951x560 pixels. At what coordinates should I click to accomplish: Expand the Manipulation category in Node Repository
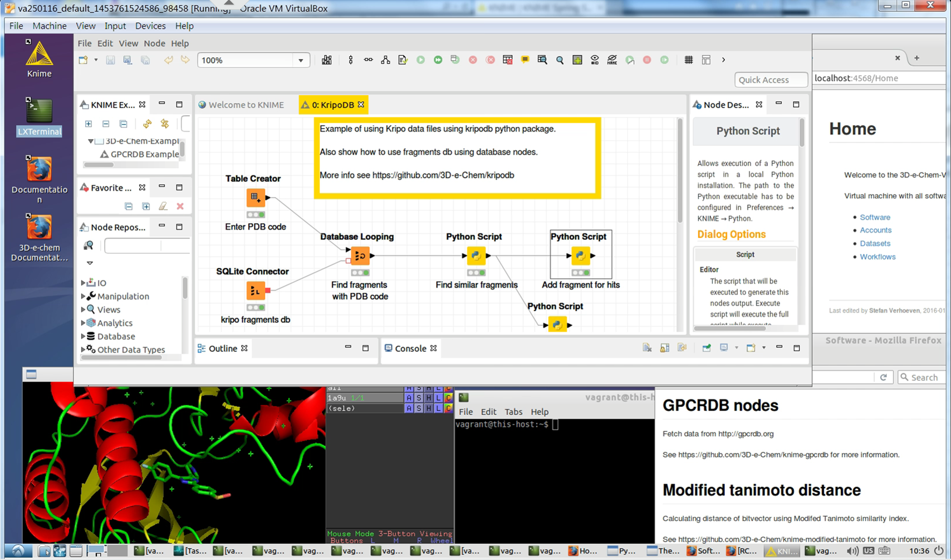pyautogui.click(x=84, y=296)
